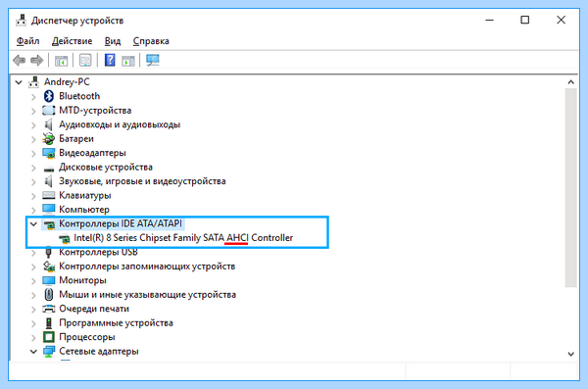Viewport: 588px width, 389px height.
Task: Click the Back arrow toolbar icon
Action: pos(19,60)
